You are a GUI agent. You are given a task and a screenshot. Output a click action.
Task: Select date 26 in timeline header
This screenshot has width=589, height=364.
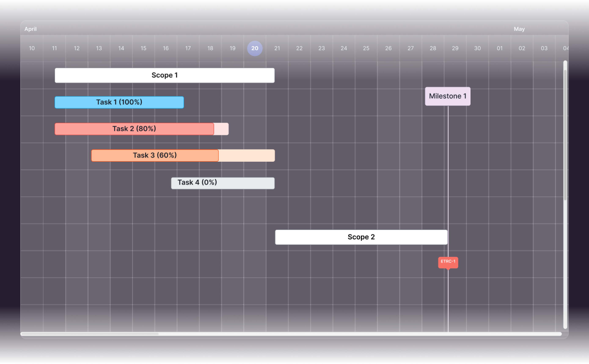pyautogui.click(x=388, y=48)
